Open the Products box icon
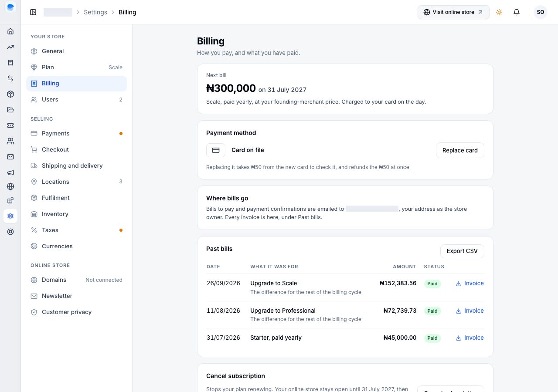558x392 pixels. (10, 94)
